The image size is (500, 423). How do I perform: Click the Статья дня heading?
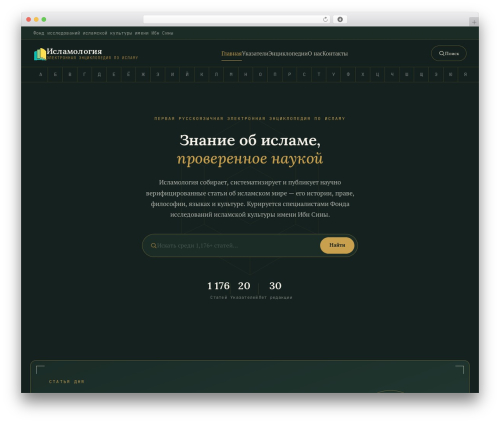(67, 382)
